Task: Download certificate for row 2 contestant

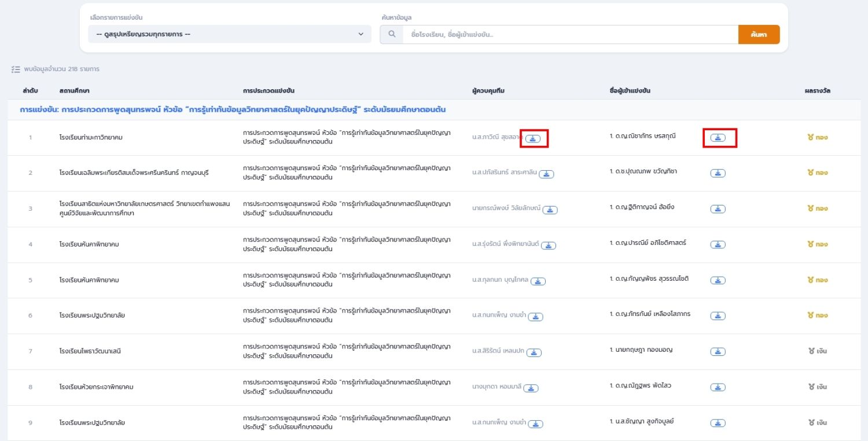Action: click(718, 173)
